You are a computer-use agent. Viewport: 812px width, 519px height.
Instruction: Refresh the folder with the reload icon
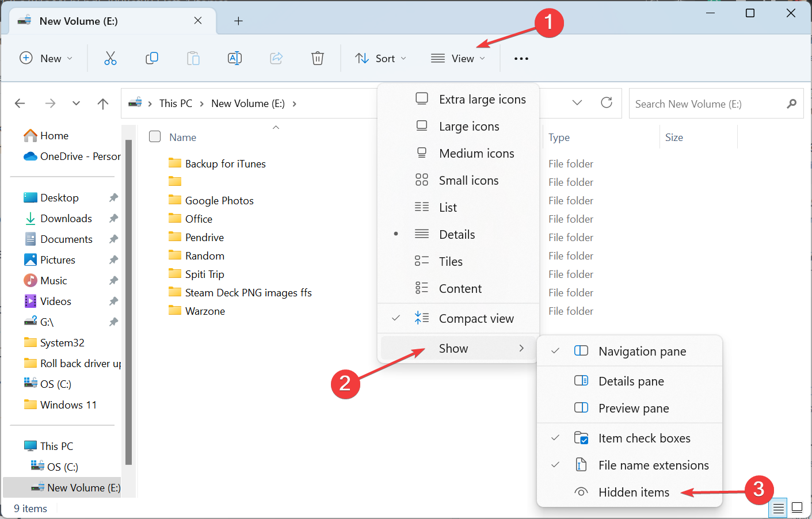click(x=607, y=103)
